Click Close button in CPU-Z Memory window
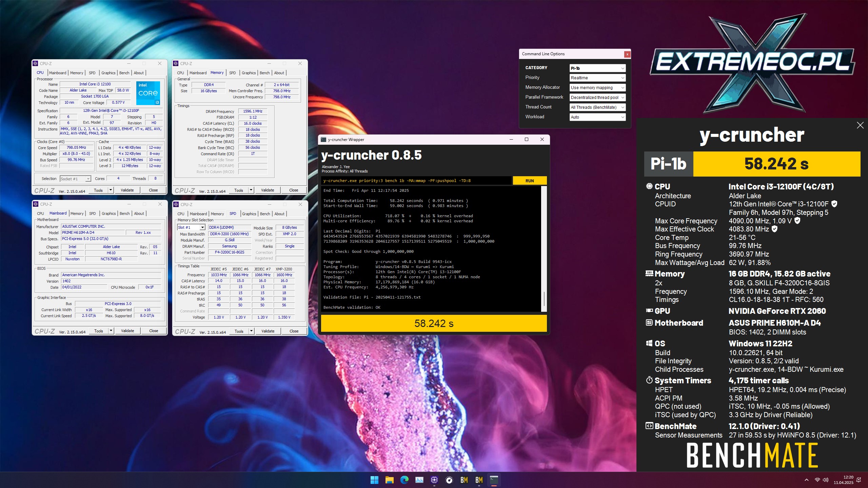Image resolution: width=868 pixels, height=488 pixels. click(294, 190)
